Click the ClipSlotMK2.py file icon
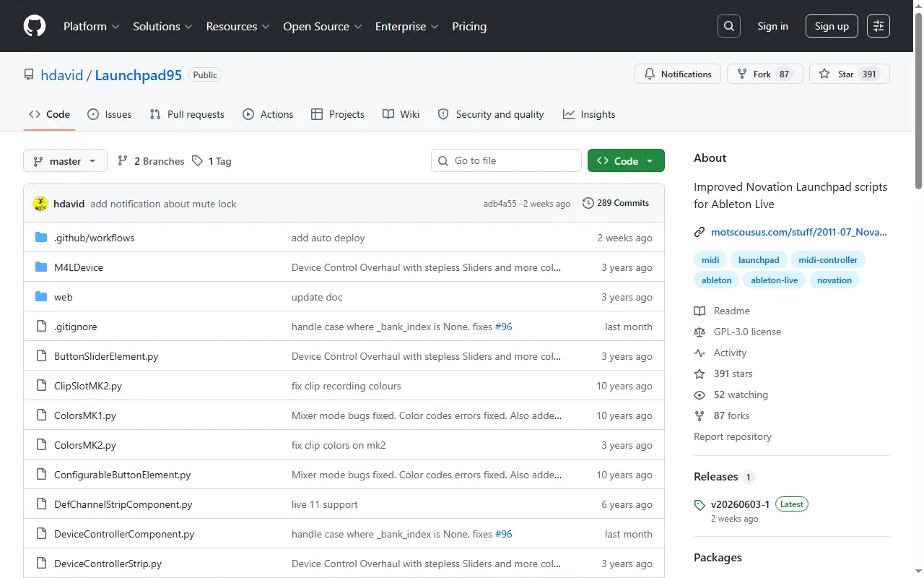 [x=41, y=386]
